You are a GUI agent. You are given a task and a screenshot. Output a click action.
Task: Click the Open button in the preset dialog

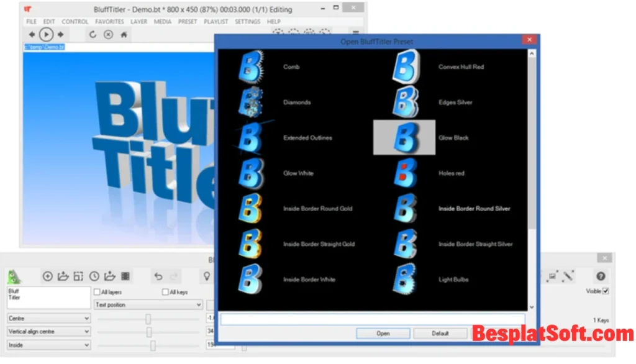(383, 333)
